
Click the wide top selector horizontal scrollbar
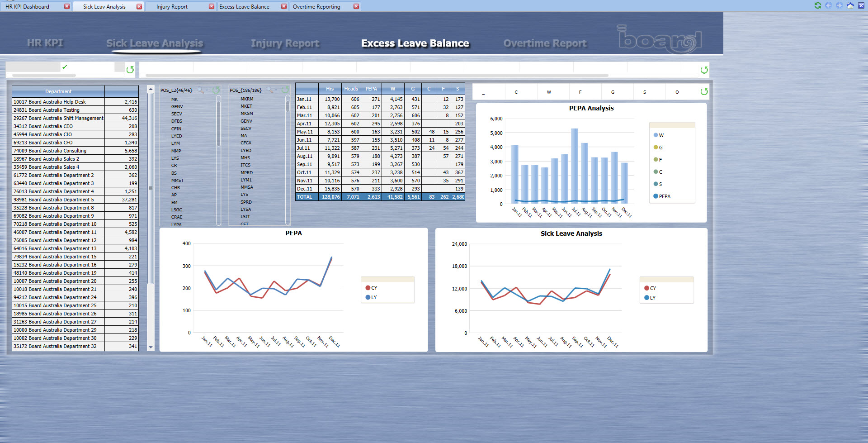point(377,75)
